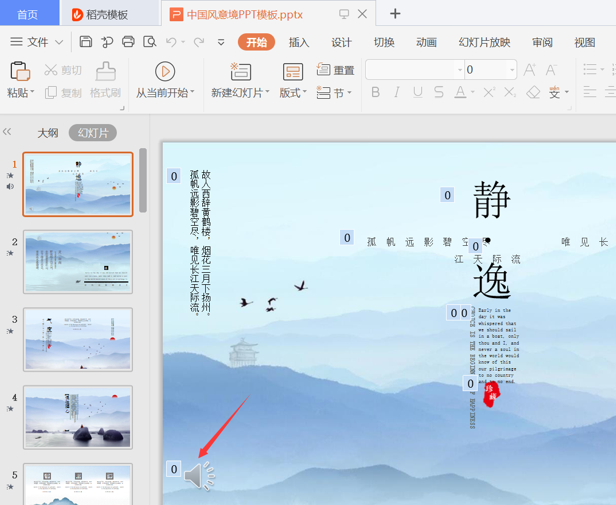616x505 pixels.
Task: Click the Save icon in quick toolbar
Action: 85,42
